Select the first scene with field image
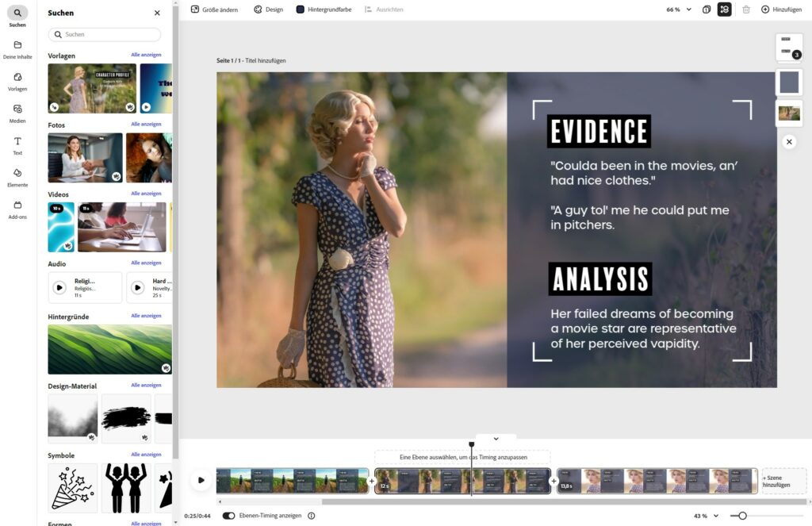Viewport: 812px width, 526px height. tap(293, 481)
